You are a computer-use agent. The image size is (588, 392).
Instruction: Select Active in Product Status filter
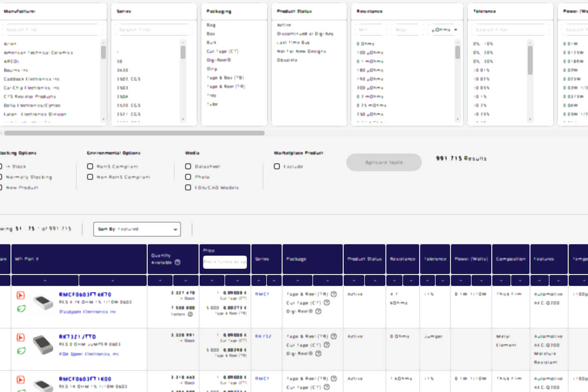tap(284, 25)
